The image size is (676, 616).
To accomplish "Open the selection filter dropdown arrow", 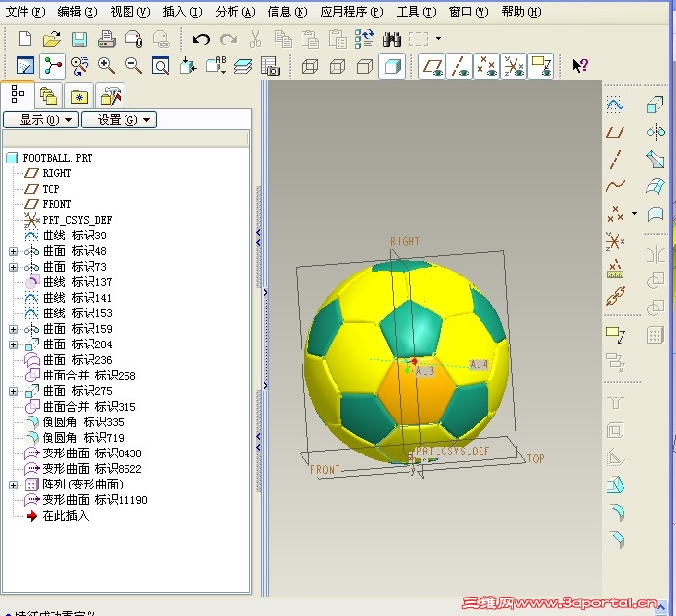I will coord(438,39).
